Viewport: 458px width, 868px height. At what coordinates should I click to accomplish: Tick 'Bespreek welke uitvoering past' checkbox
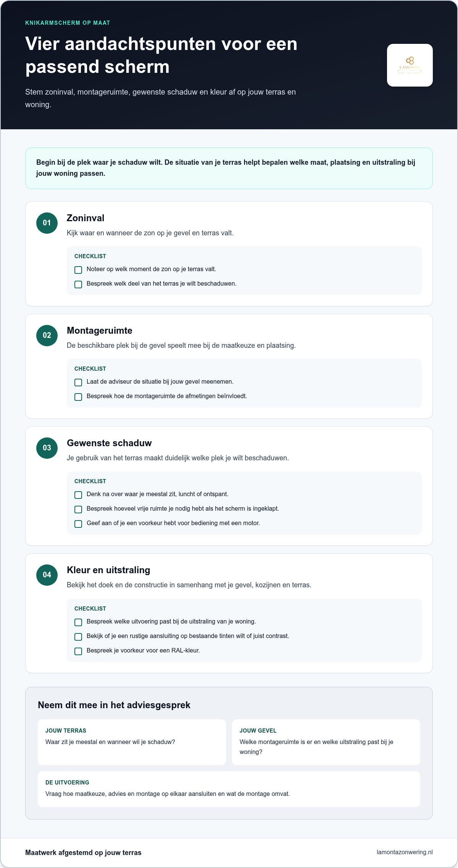(x=78, y=622)
